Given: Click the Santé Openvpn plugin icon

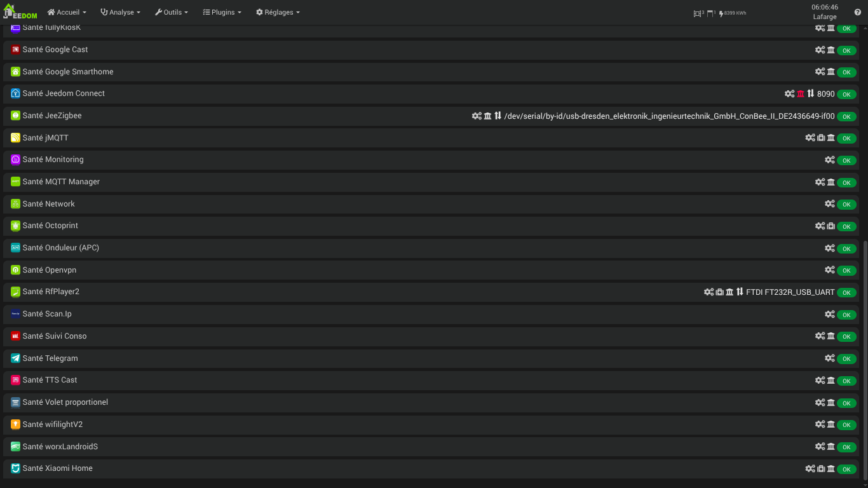Looking at the screenshot, I should click(x=15, y=270).
